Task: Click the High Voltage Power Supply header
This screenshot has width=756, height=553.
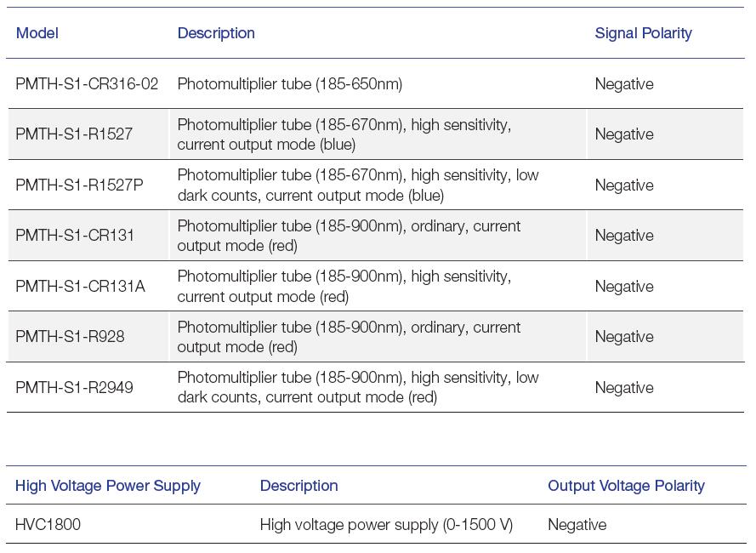Action: click(108, 486)
